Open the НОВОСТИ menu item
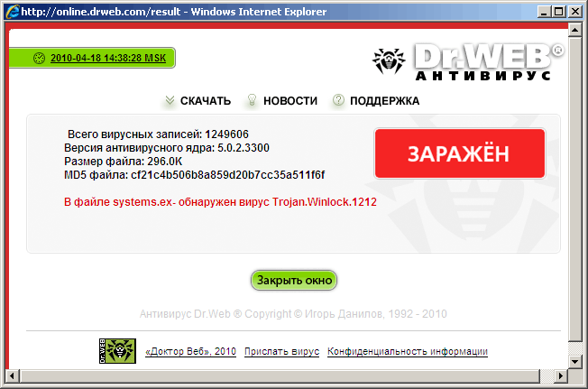The image size is (588, 389). 290,101
